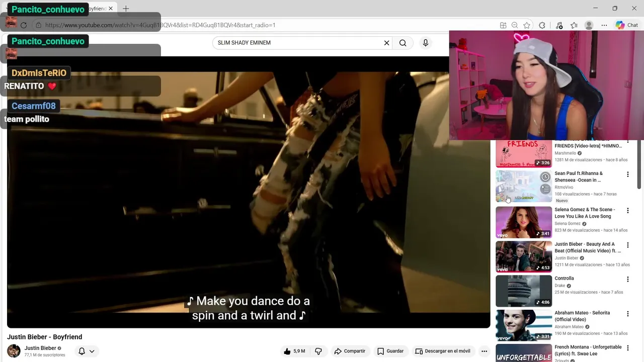Image resolution: width=644 pixels, height=362 pixels.
Task: Open the media control music note icon
Action: (559, 25)
